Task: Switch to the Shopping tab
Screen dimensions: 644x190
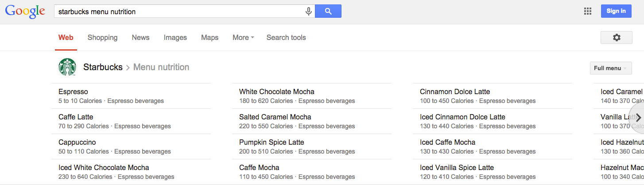Action: [x=102, y=38]
